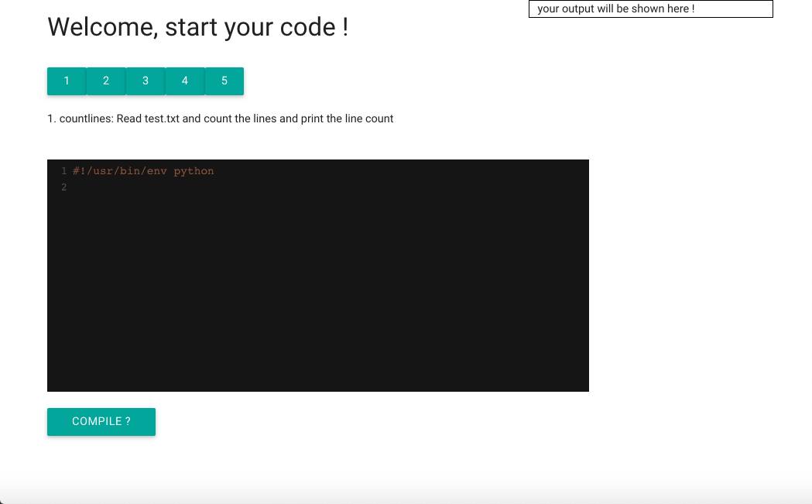The width and height of the screenshot is (812, 504).
Task: Click the shebang line '#!/usr/bin/env python'
Action: pos(143,171)
